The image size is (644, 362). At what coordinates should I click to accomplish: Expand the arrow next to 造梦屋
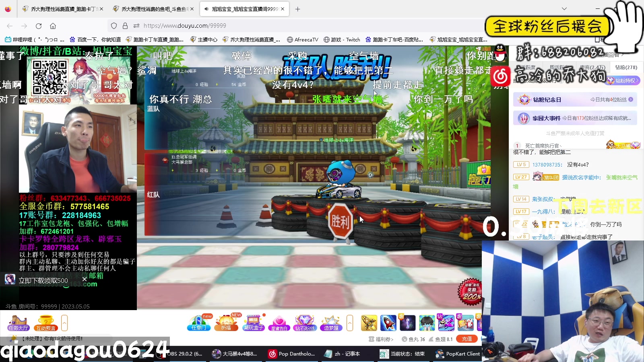pyautogui.click(x=350, y=323)
